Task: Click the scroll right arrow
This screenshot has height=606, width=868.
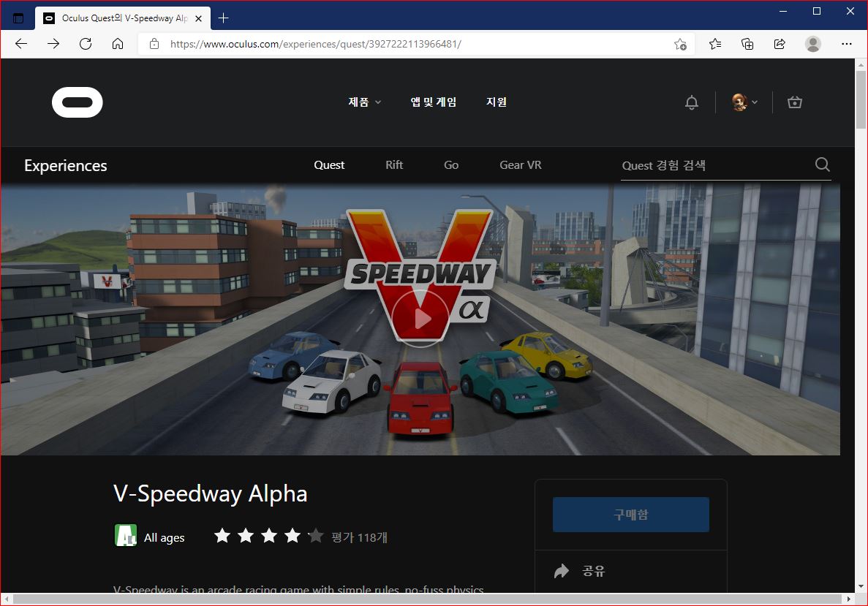Action: 849,599
